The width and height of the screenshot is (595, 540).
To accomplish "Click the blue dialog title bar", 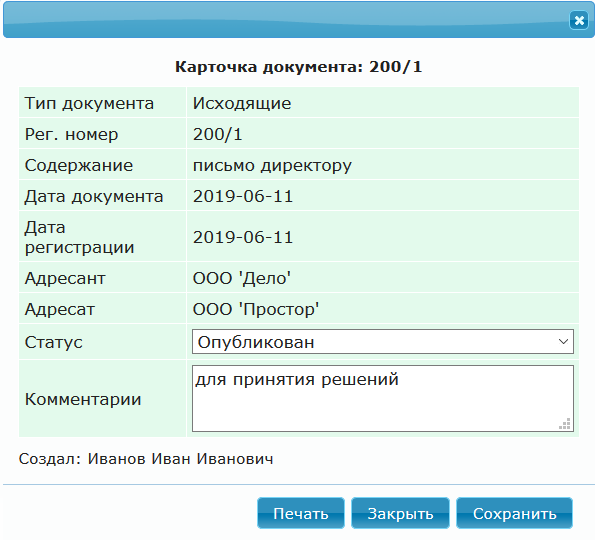I will pos(285,20).
